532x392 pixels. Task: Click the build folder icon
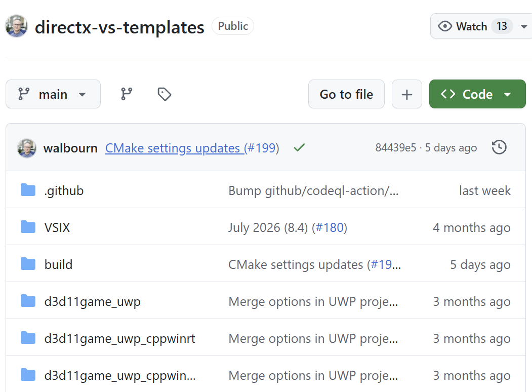pyautogui.click(x=28, y=264)
